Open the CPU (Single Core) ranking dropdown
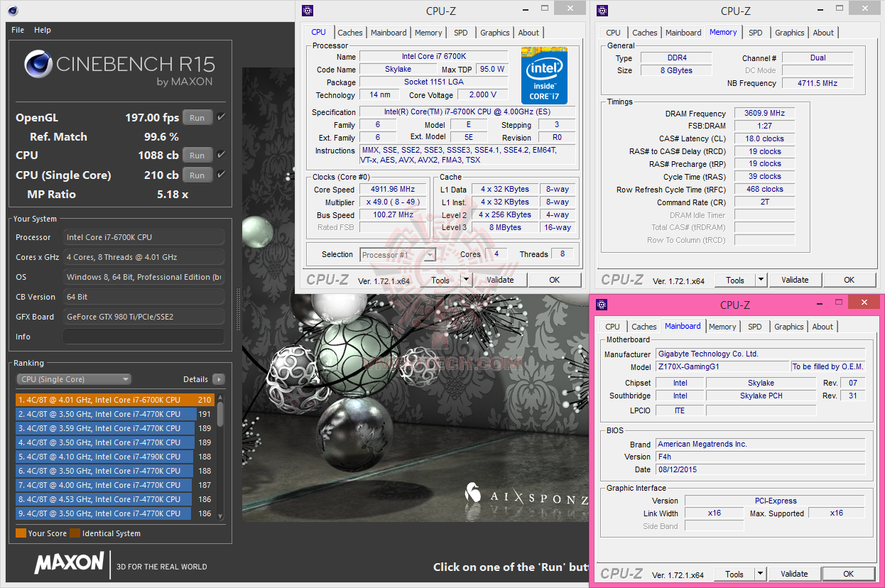This screenshot has height=588, width=885. tap(74, 379)
